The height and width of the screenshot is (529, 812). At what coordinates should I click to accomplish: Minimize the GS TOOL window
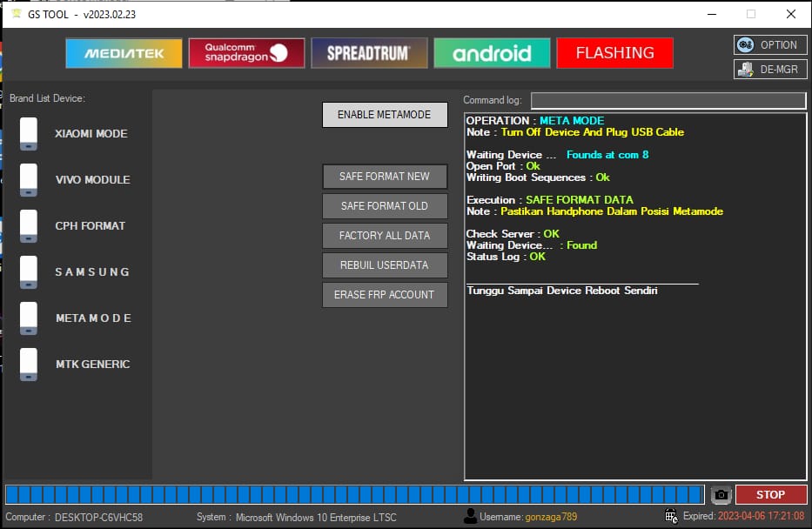click(x=712, y=14)
